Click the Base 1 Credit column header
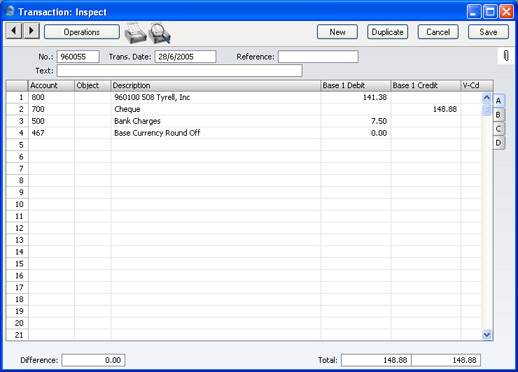 tap(426, 86)
